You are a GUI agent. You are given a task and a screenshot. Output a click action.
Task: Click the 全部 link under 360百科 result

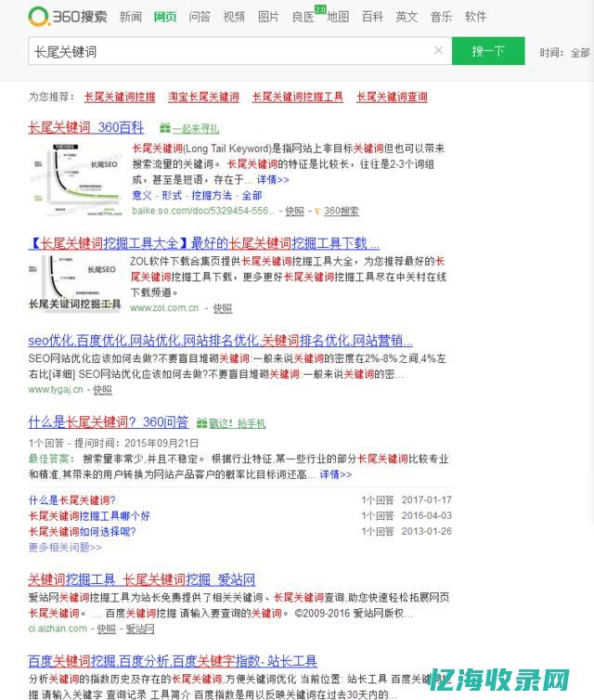click(252, 196)
